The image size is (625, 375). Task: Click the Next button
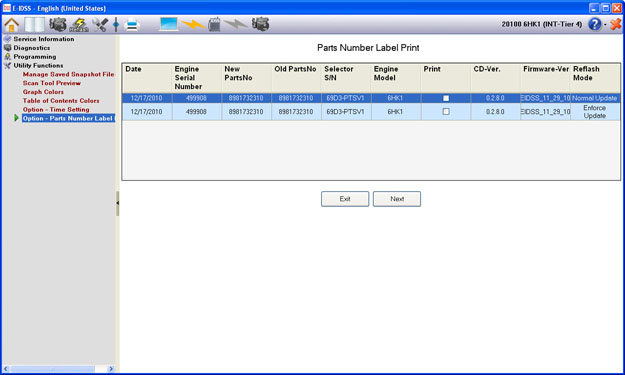[397, 199]
